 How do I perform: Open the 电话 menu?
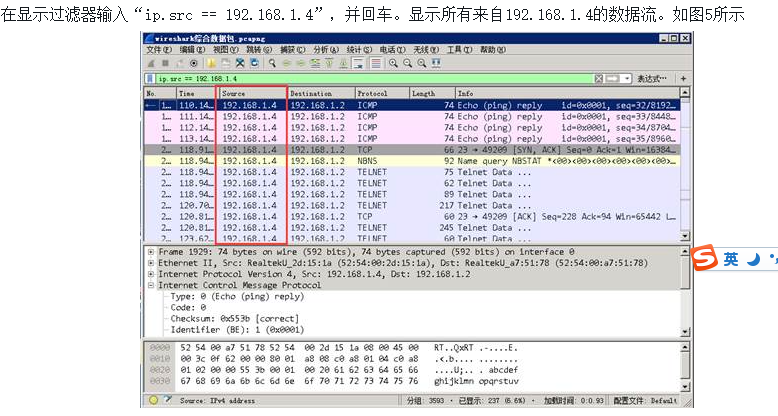point(392,50)
